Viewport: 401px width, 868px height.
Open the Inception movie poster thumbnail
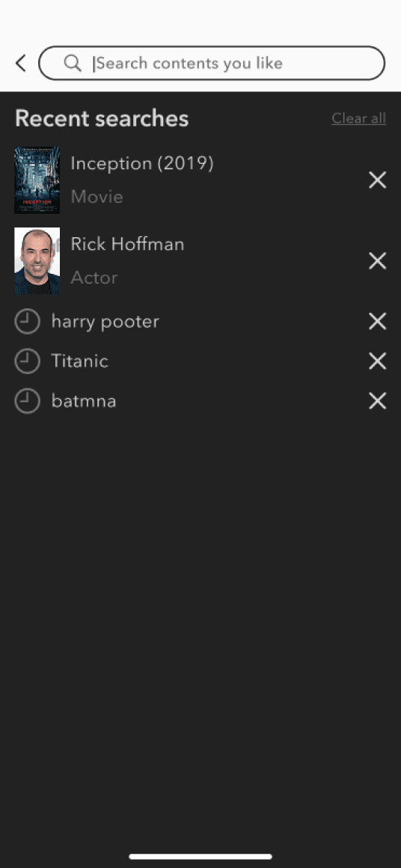pos(37,180)
